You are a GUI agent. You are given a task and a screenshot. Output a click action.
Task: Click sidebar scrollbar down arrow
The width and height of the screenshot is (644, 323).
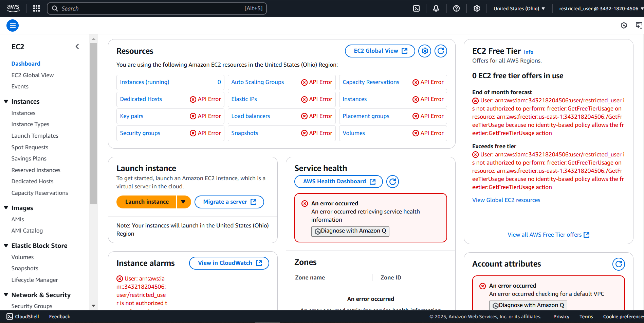point(93,306)
